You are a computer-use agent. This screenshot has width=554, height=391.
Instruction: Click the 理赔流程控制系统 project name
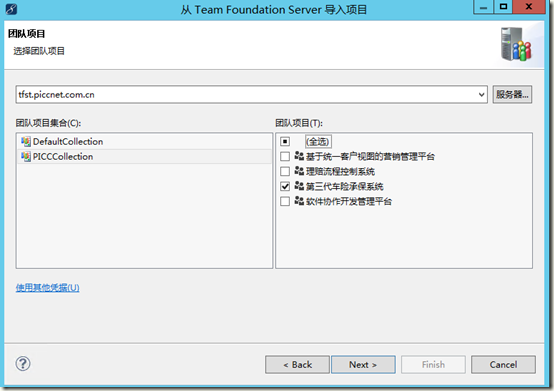tap(340, 172)
